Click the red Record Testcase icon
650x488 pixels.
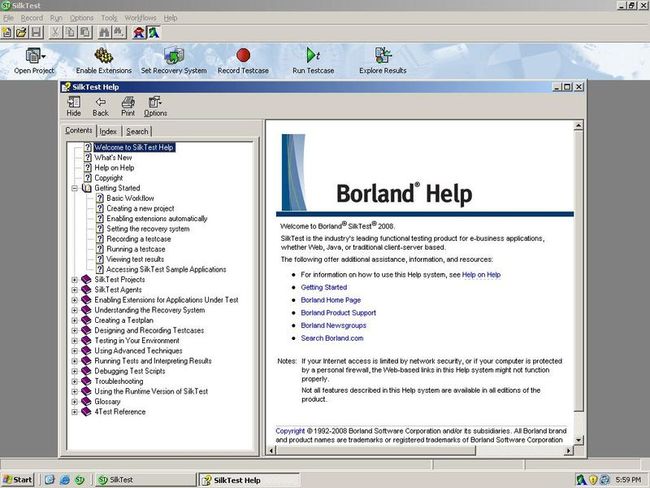tap(243, 55)
